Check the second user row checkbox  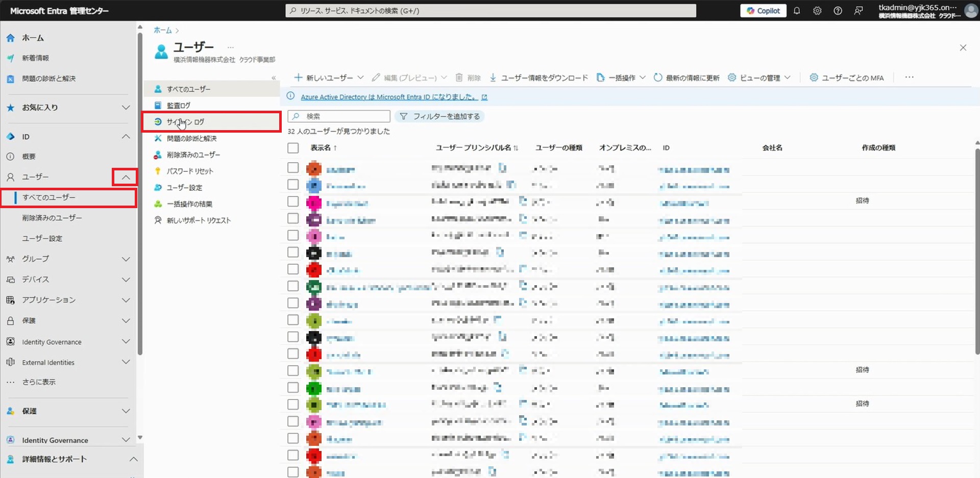(x=293, y=184)
